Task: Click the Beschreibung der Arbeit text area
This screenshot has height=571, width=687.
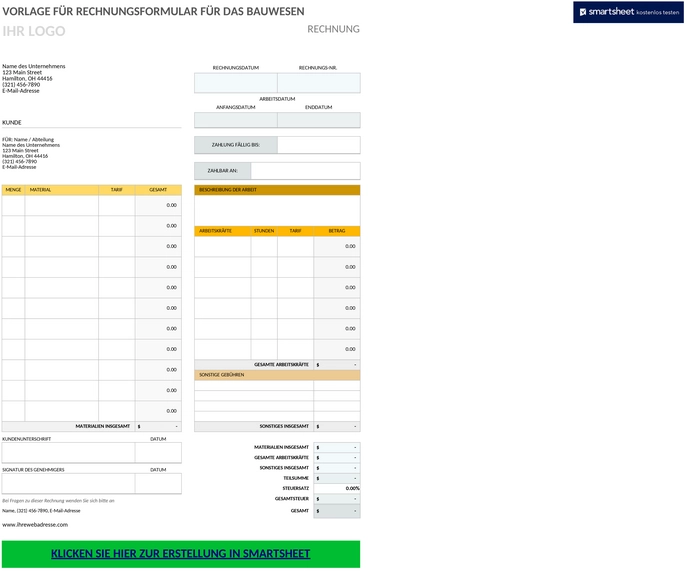Action: (x=277, y=210)
